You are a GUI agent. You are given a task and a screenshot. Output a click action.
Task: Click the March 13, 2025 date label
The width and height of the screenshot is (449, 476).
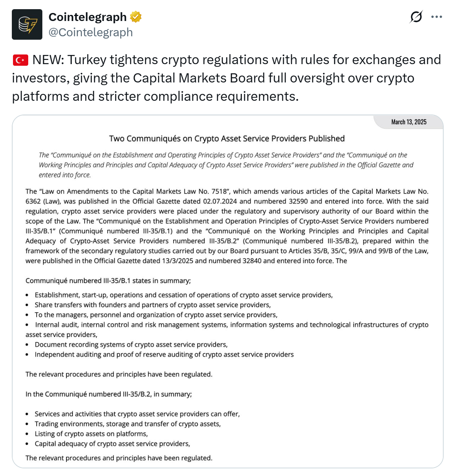(409, 122)
